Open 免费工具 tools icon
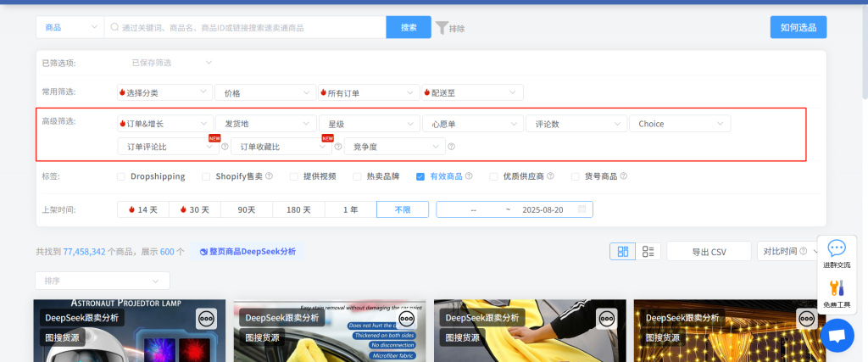 [837, 288]
